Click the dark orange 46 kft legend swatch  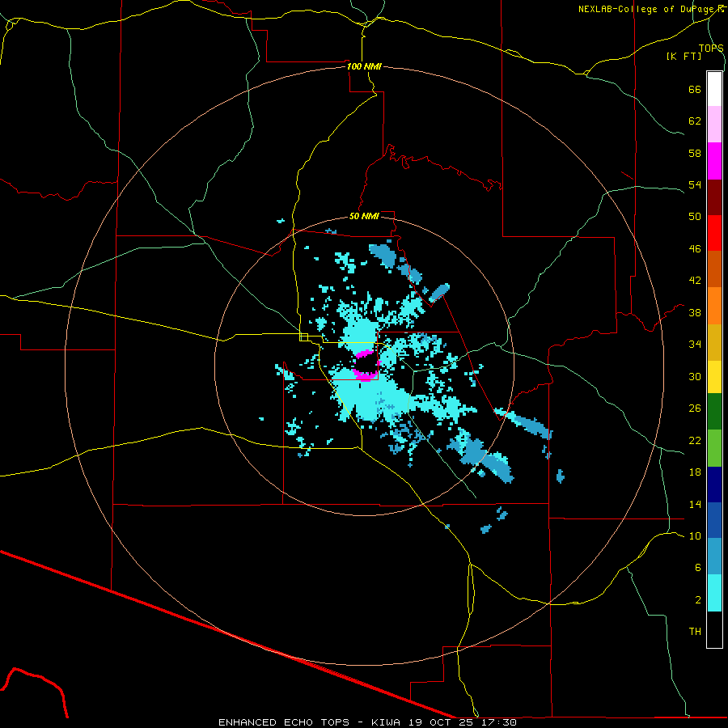pos(714,269)
